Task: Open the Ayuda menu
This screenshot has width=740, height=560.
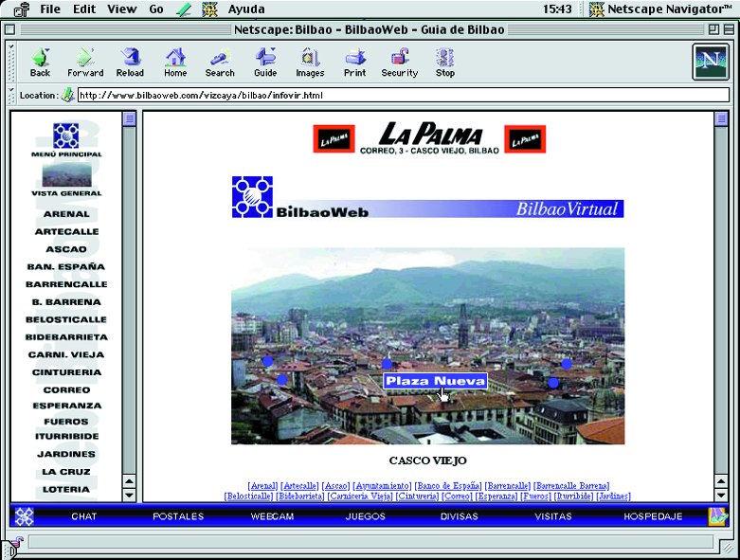Action: pos(246,9)
